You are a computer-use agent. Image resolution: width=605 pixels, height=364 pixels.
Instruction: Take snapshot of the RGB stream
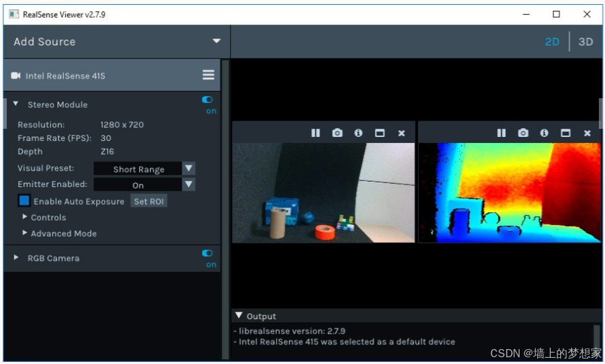[x=337, y=133]
